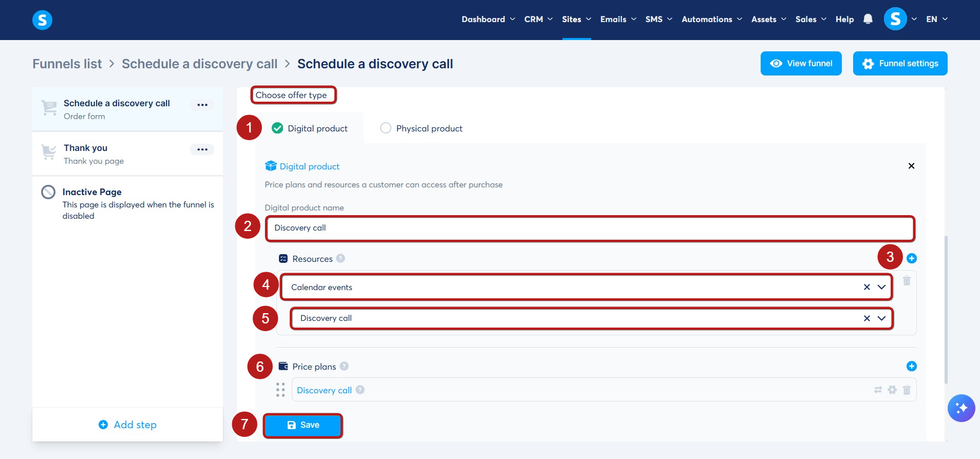
Task: Click the Systeme.io logo in header
Action: [x=42, y=20]
